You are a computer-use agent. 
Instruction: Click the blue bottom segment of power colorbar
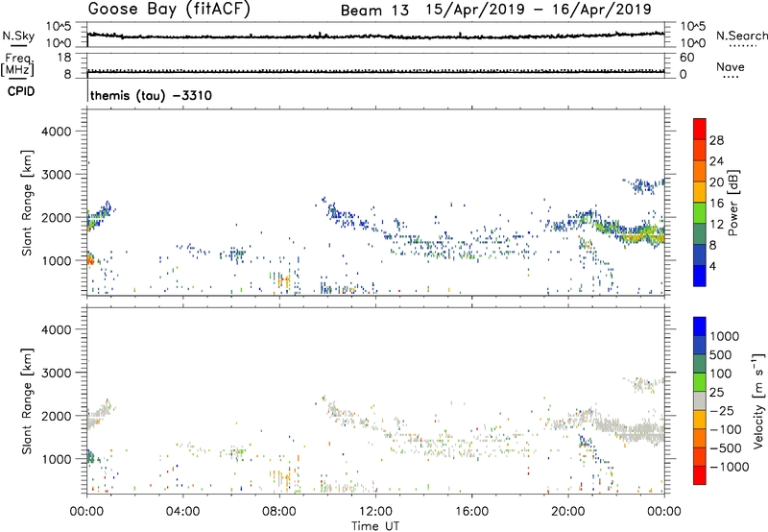tap(700, 276)
